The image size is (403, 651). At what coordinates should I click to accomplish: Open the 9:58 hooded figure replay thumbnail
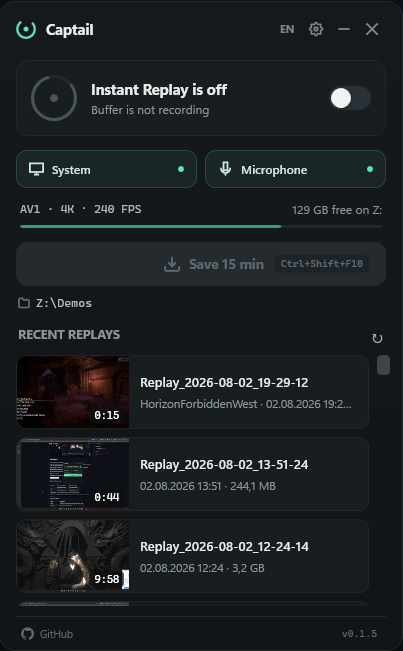click(73, 556)
